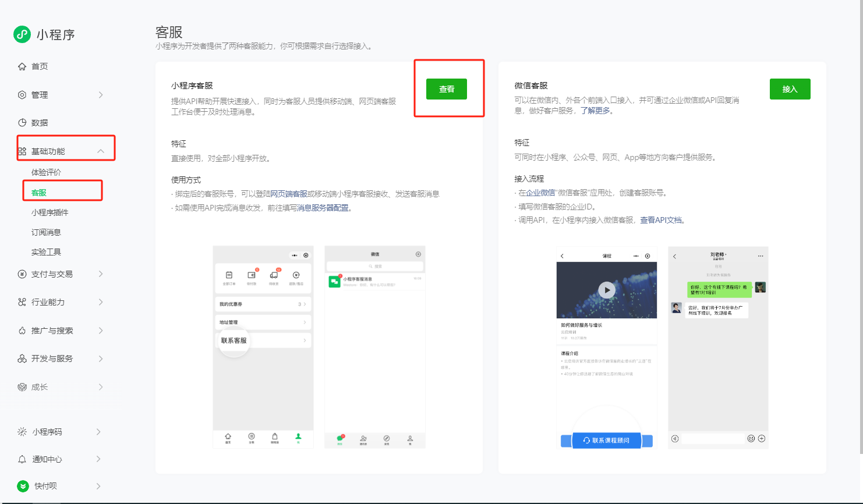This screenshot has width=863, height=504.
Task: Expand the 管理 menu chevron
Action: tap(101, 95)
